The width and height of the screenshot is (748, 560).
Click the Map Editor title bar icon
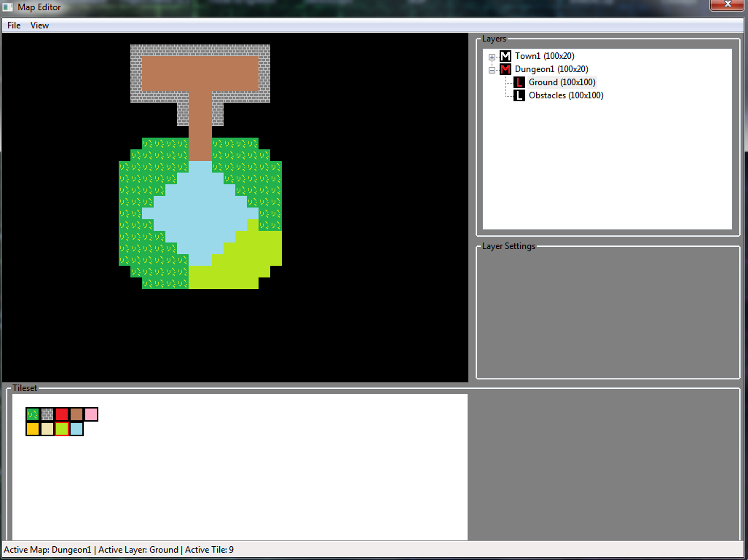[8, 7]
